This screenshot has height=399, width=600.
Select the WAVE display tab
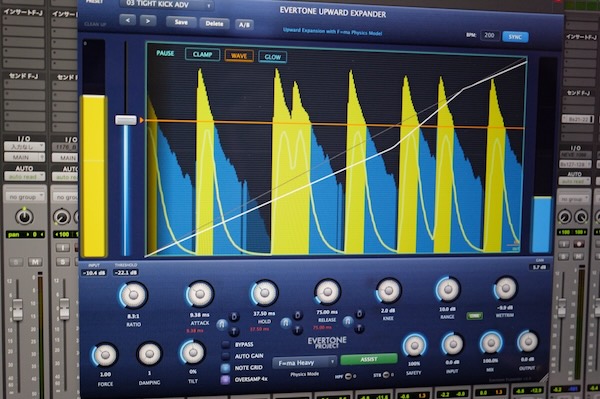[239, 56]
